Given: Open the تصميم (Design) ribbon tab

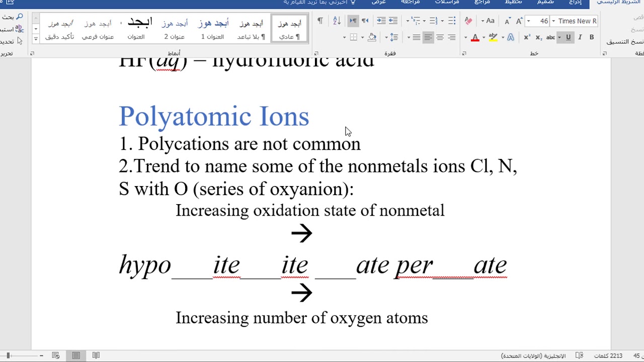Looking at the screenshot, I should point(546,3).
